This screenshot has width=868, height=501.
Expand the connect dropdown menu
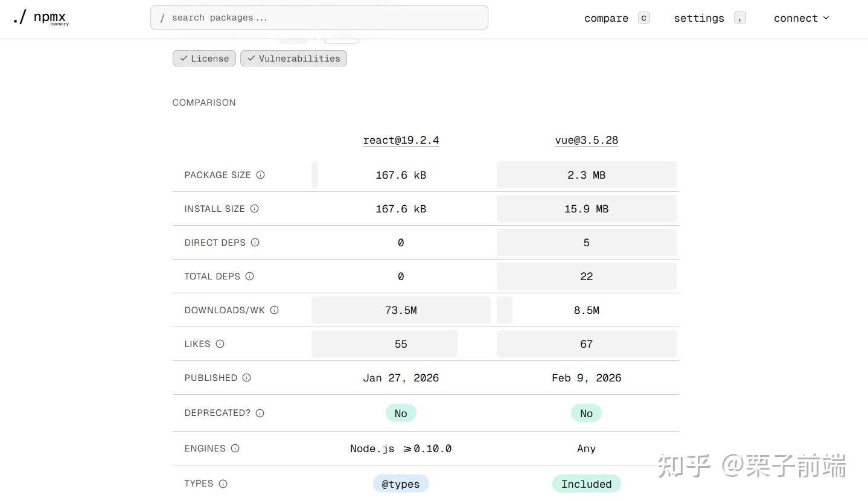coord(802,18)
